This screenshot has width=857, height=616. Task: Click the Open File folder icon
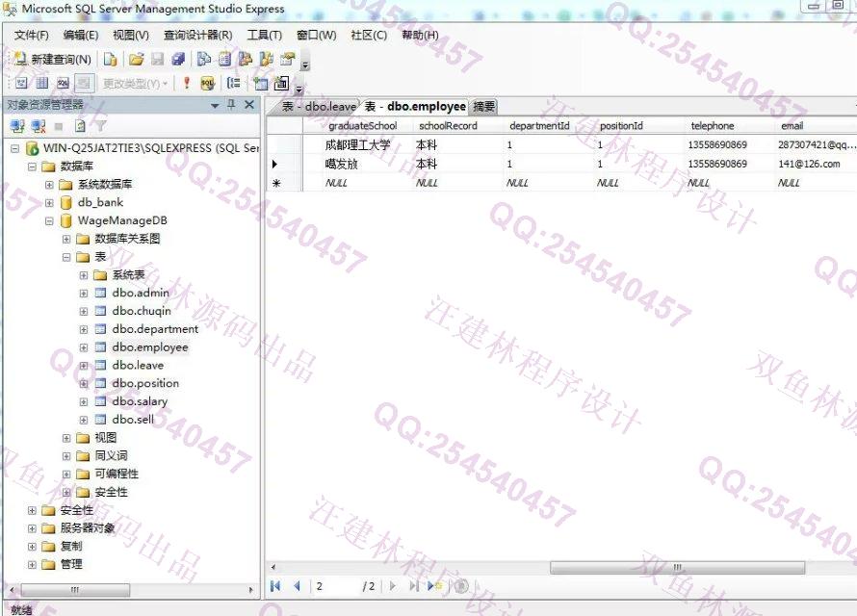tap(137, 59)
